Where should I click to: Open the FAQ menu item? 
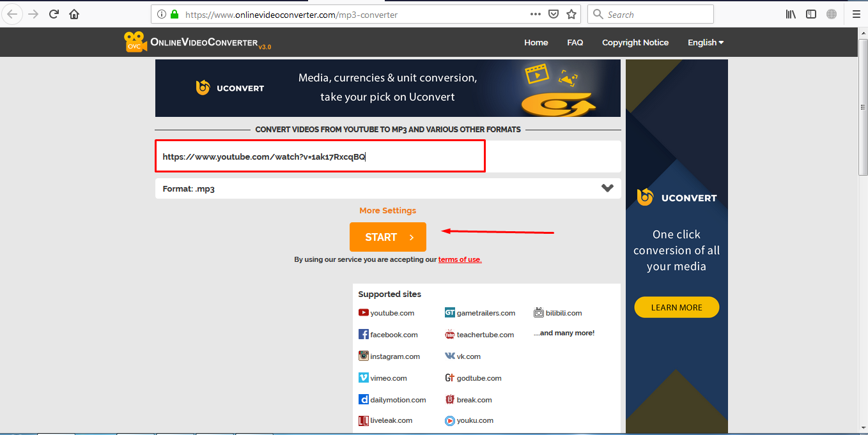tap(575, 42)
